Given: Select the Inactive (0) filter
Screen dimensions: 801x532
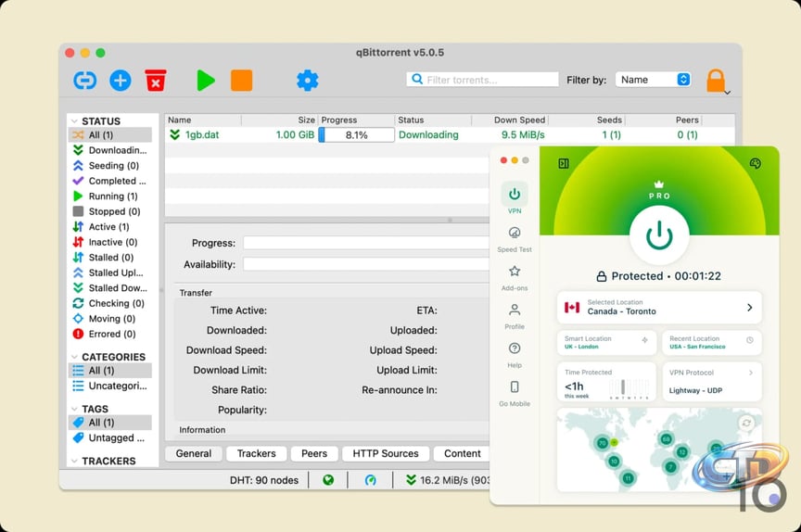Looking at the screenshot, I should click(109, 242).
